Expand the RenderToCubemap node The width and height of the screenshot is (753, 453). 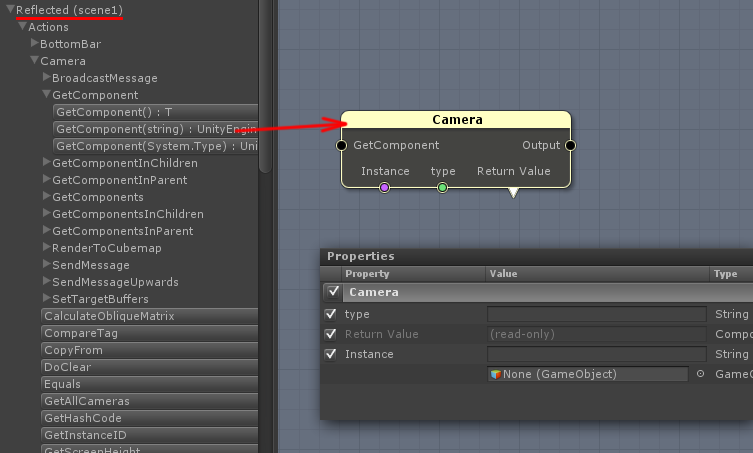(x=47, y=247)
